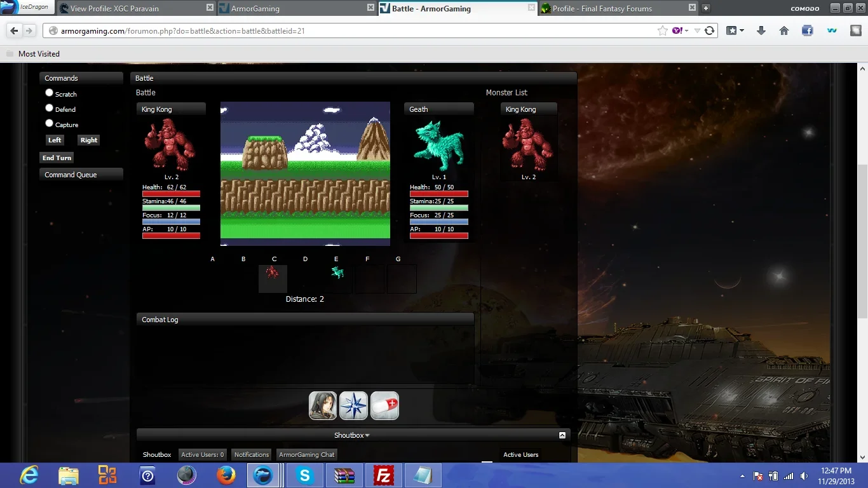Click the character portrait icon below combat log
Viewport: 868px width, 488px height.
(323, 405)
